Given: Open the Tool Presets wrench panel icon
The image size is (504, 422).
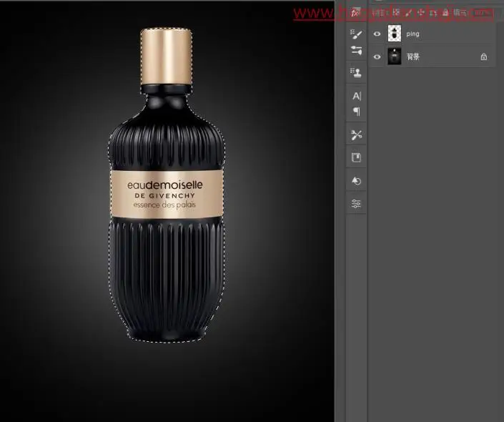Looking at the screenshot, I should (x=356, y=135).
